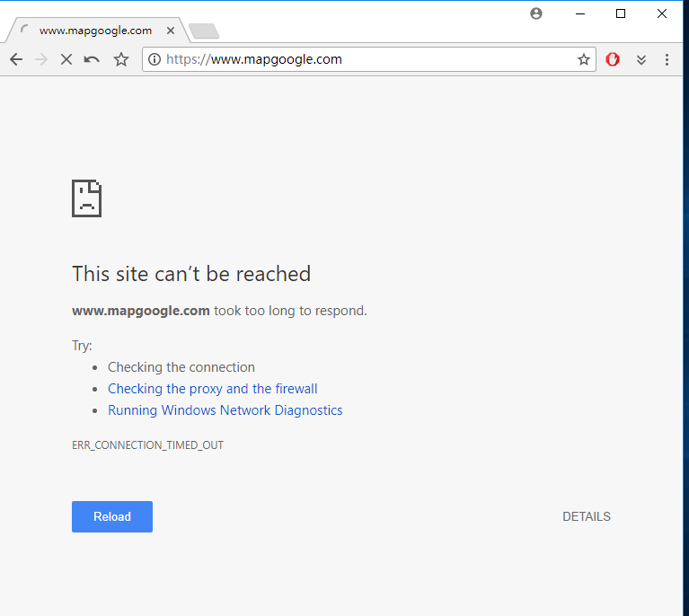Viewport: 689px width, 616px height.
Task: Click the ERR_CONNECTION_TIMED_OUT error code
Action: pos(147,445)
